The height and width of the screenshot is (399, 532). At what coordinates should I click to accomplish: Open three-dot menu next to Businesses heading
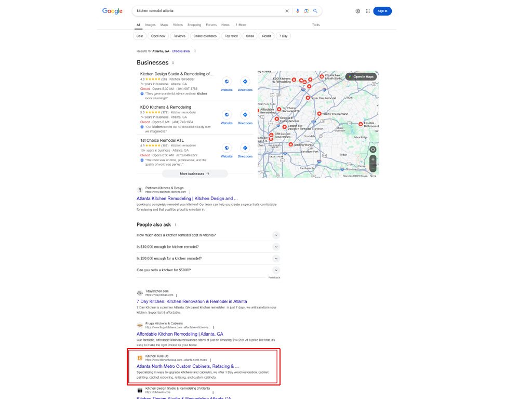173,63
